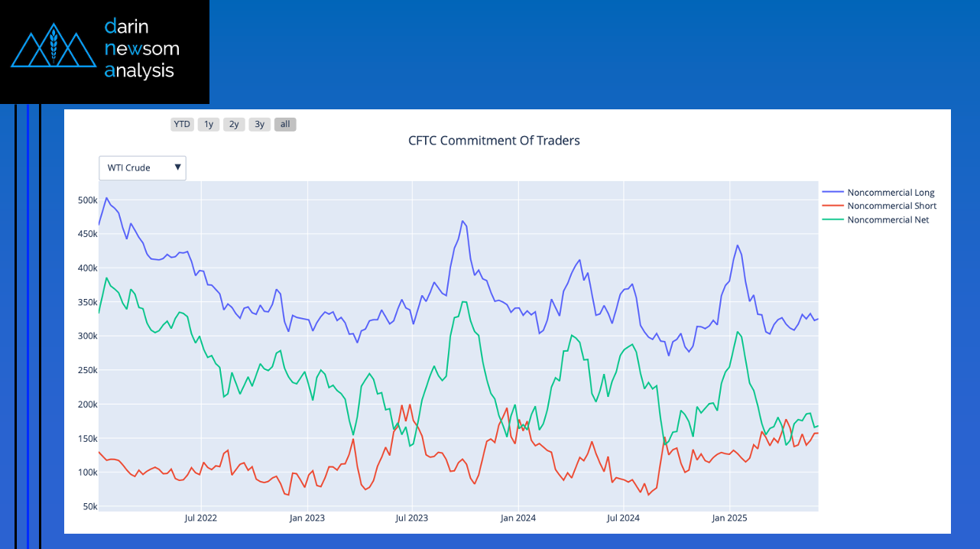Toggle the Noncommercial Long series label
980x549 pixels.
coord(891,193)
